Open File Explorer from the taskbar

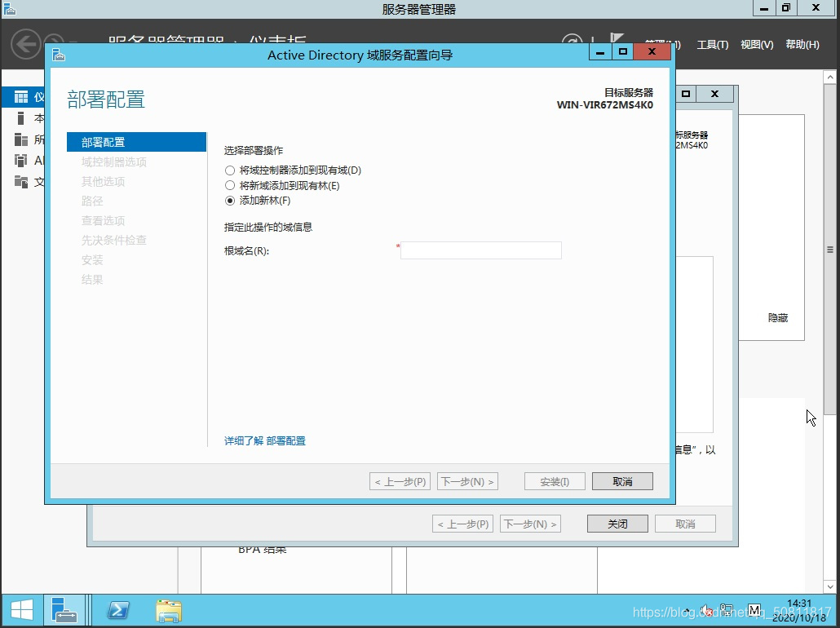[169, 611]
